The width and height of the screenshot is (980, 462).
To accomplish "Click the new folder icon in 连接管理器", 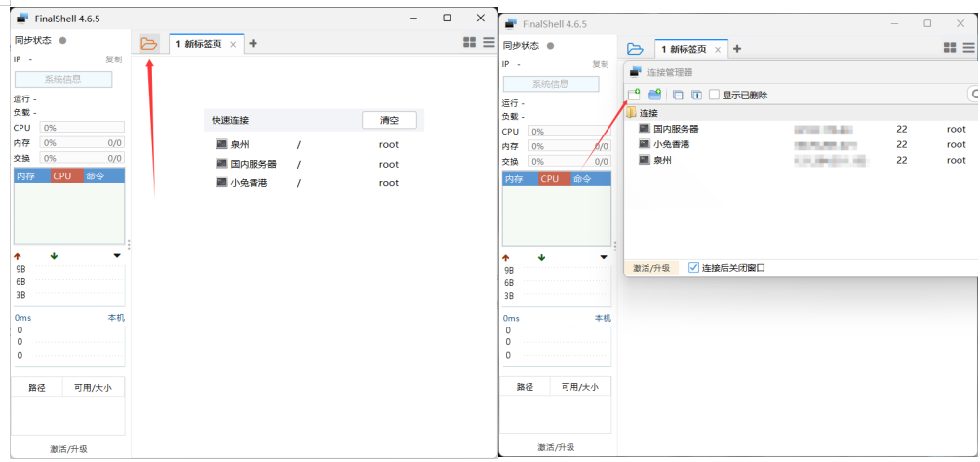I will (655, 95).
